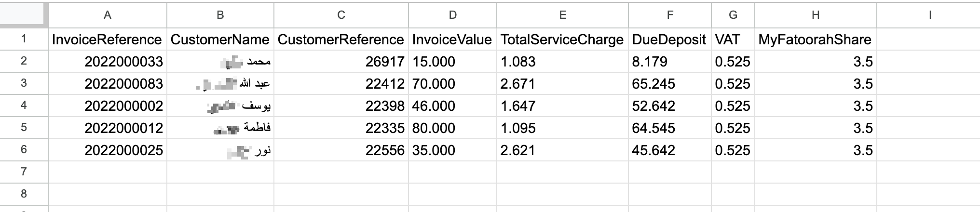Viewport: 980px width, 212px height.
Task: Select service charge 1.083
Action: click(x=562, y=61)
